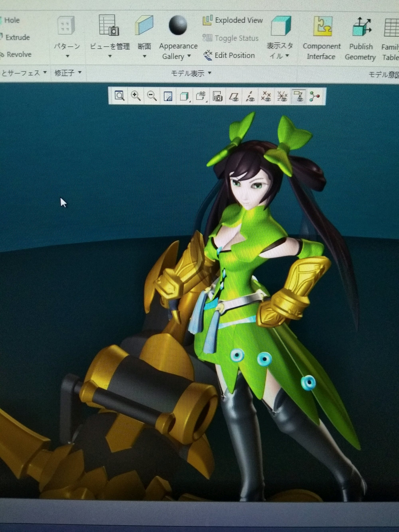Click the Repaint screen icon
The height and width of the screenshot is (532, 399).
coord(168,97)
